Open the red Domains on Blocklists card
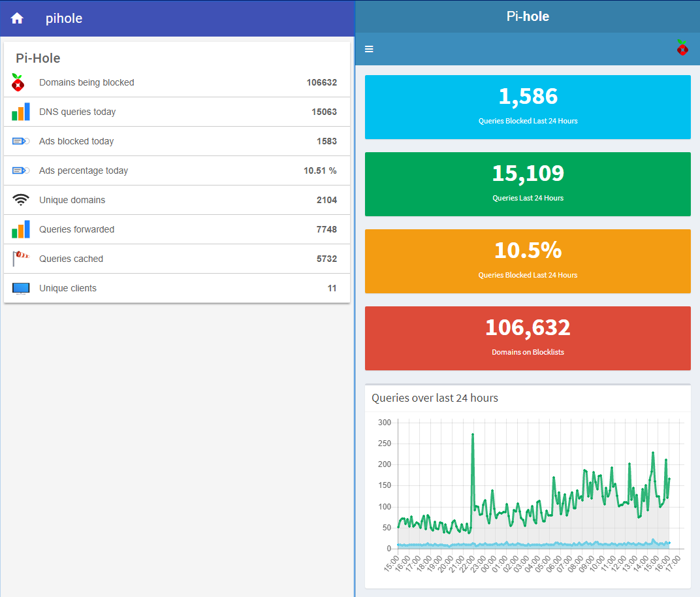Image resolution: width=700 pixels, height=597 pixels. tap(528, 338)
